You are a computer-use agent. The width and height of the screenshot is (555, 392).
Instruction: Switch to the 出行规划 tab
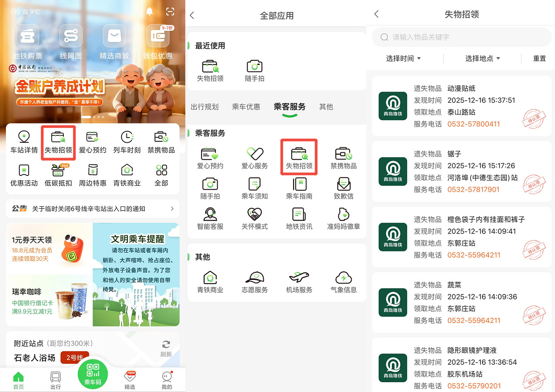pos(205,107)
